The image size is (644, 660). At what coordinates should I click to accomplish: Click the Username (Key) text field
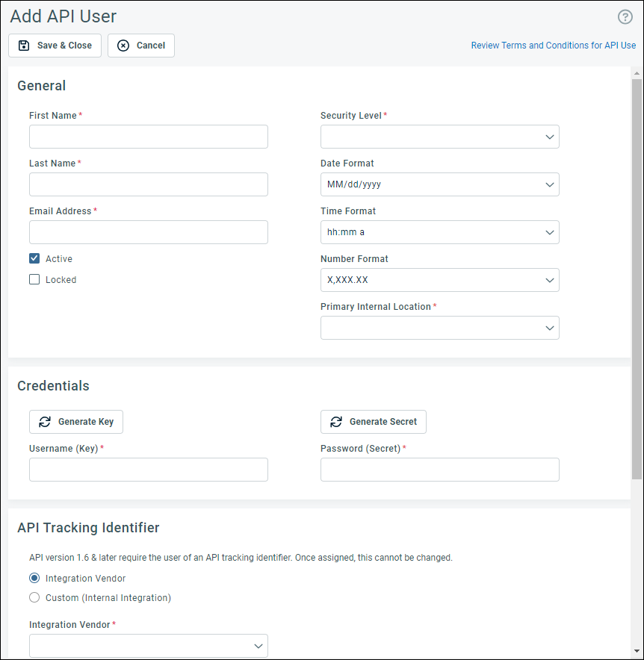point(148,470)
